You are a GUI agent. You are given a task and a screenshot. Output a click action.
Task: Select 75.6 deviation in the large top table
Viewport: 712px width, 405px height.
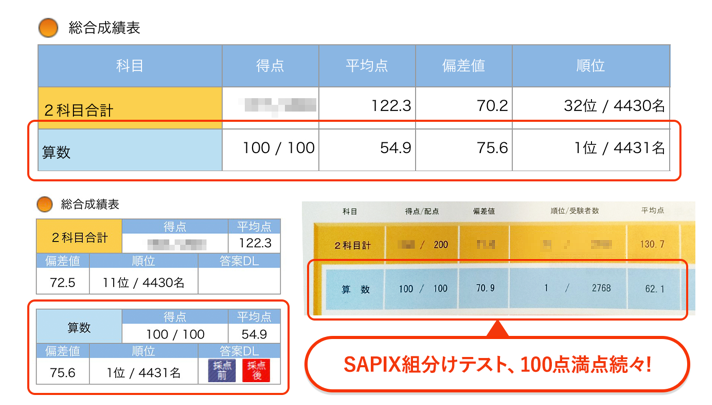pos(492,148)
